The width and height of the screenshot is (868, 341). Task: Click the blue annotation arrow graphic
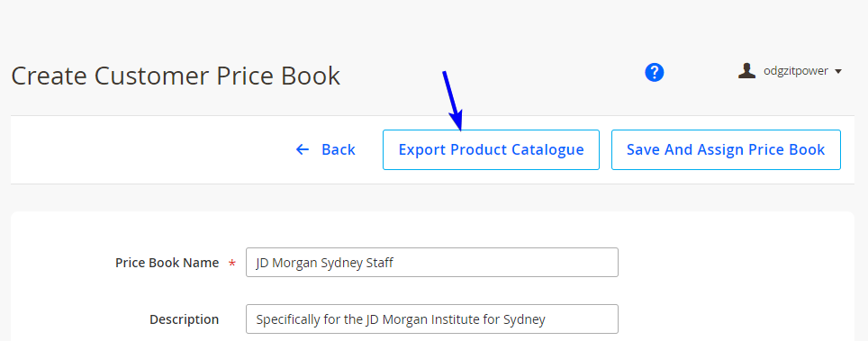(452, 100)
